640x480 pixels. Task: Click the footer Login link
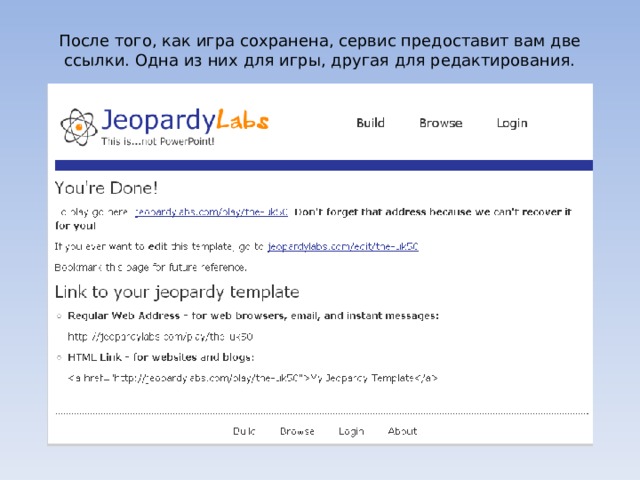(351, 431)
